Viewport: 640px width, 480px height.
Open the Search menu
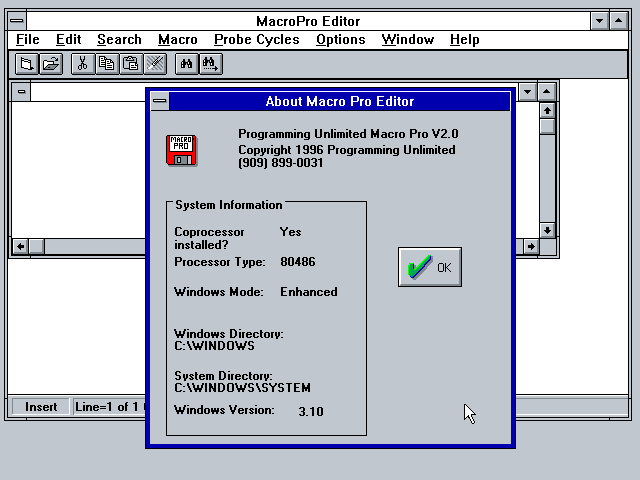pos(119,40)
